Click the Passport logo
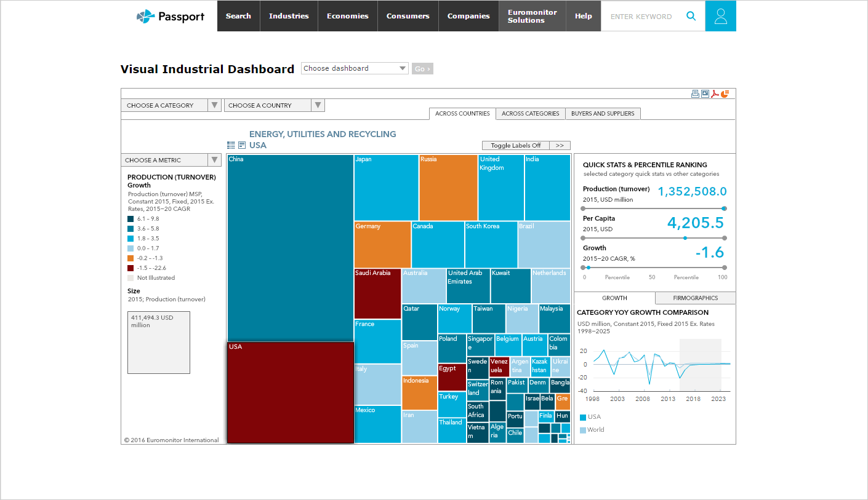Screen dimensions: 868x500 [x=171, y=16]
